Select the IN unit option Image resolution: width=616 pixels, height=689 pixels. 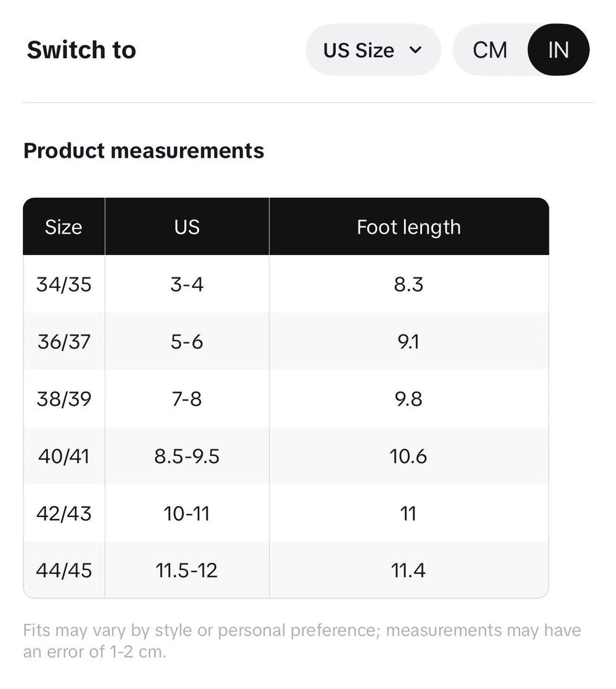pyautogui.click(x=558, y=50)
